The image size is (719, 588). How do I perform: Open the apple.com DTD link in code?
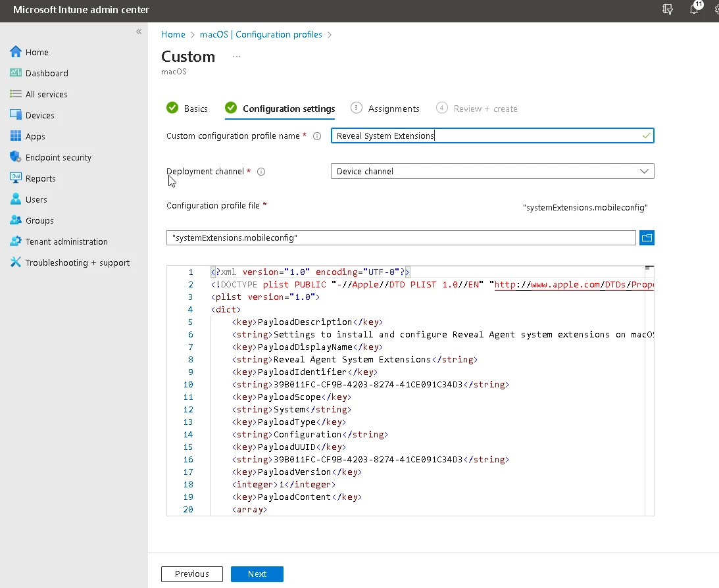point(574,285)
